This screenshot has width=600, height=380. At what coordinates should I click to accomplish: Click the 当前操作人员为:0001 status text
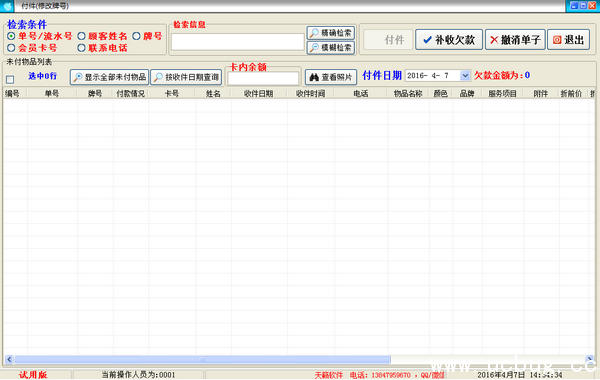138,375
